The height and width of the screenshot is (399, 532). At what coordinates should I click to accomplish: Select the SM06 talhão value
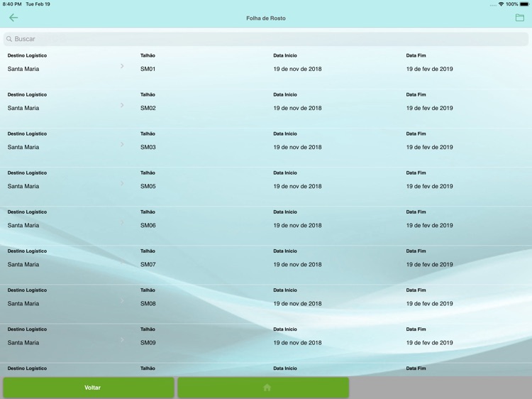point(148,225)
